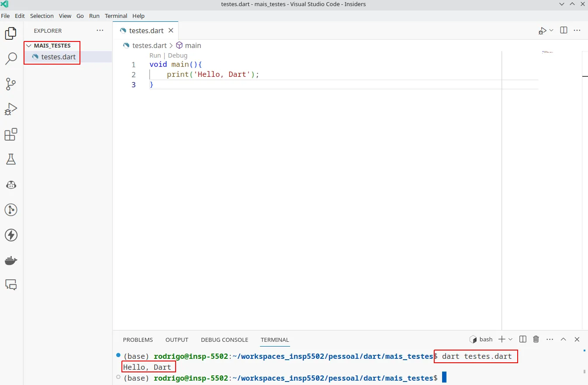Expand the breadcrumb main symbol

pyautogui.click(x=189, y=45)
